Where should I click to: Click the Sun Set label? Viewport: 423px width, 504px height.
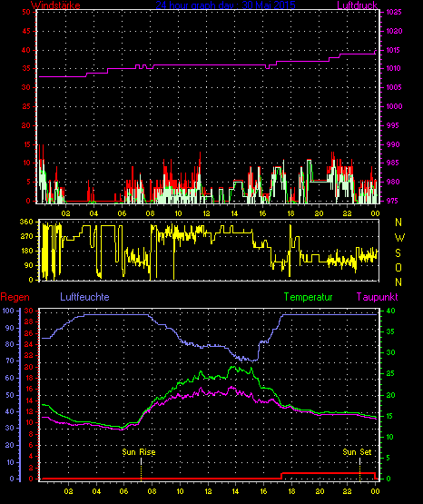coord(357,452)
